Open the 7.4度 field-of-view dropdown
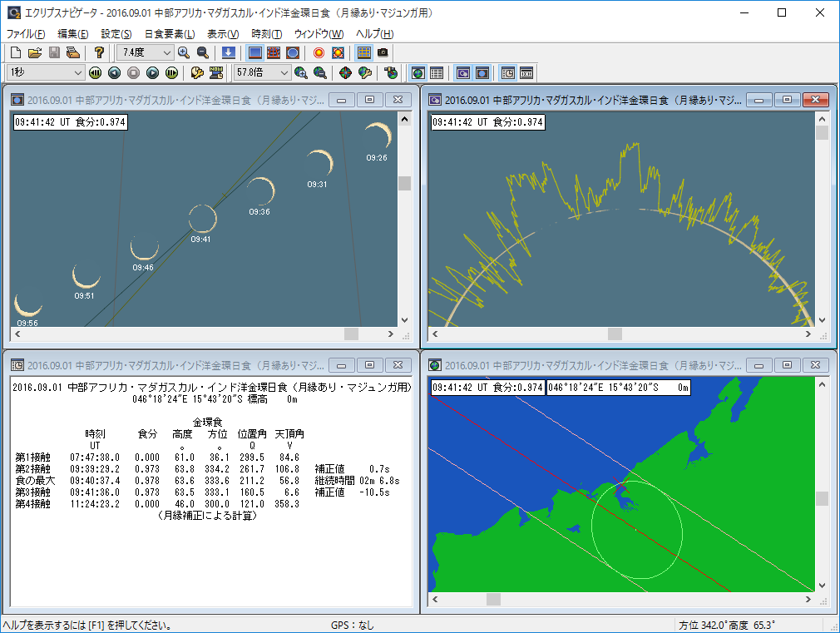The width and height of the screenshot is (840, 633). [166, 52]
